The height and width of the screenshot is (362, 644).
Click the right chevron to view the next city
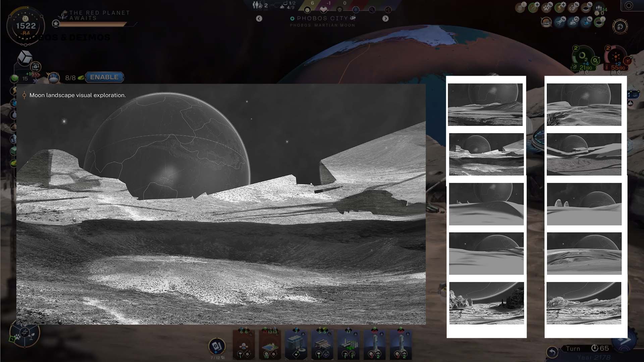pos(385,18)
